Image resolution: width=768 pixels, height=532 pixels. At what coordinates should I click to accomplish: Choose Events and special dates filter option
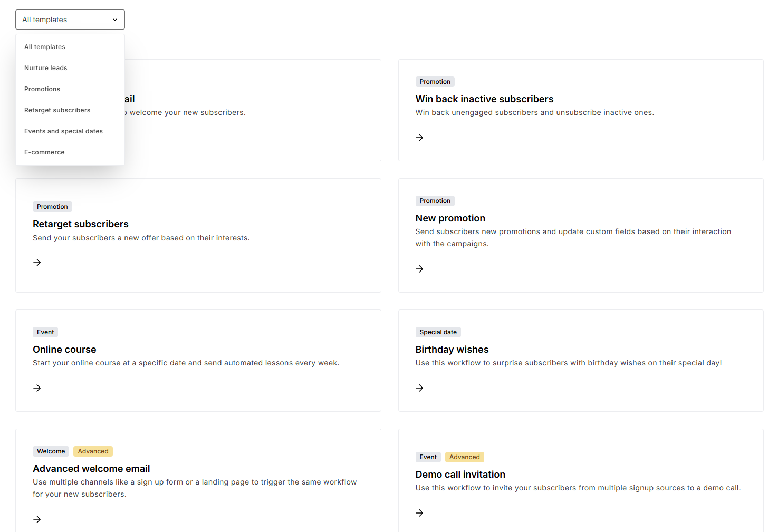pos(63,131)
